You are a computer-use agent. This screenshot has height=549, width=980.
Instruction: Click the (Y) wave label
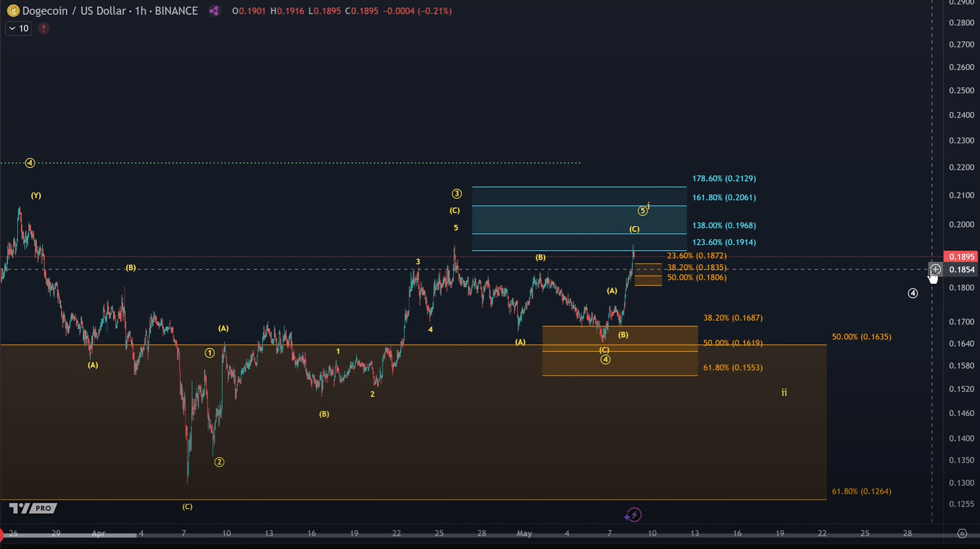tap(36, 195)
